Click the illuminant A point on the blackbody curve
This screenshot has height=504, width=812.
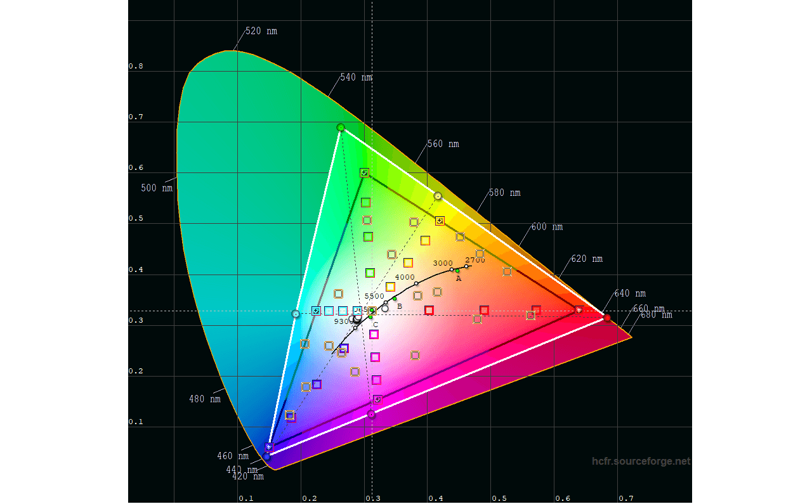pyautogui.click(x=457, y=271)
